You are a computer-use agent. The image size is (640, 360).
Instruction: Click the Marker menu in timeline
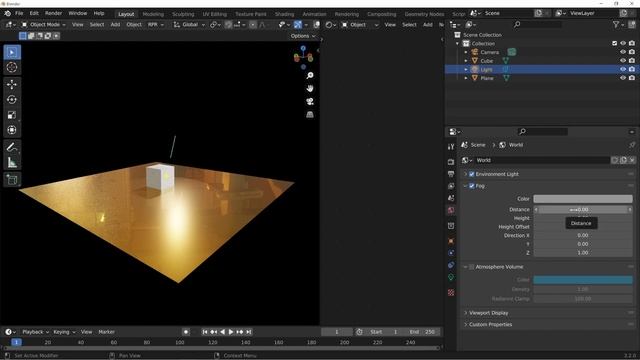[x=107, y=332]
